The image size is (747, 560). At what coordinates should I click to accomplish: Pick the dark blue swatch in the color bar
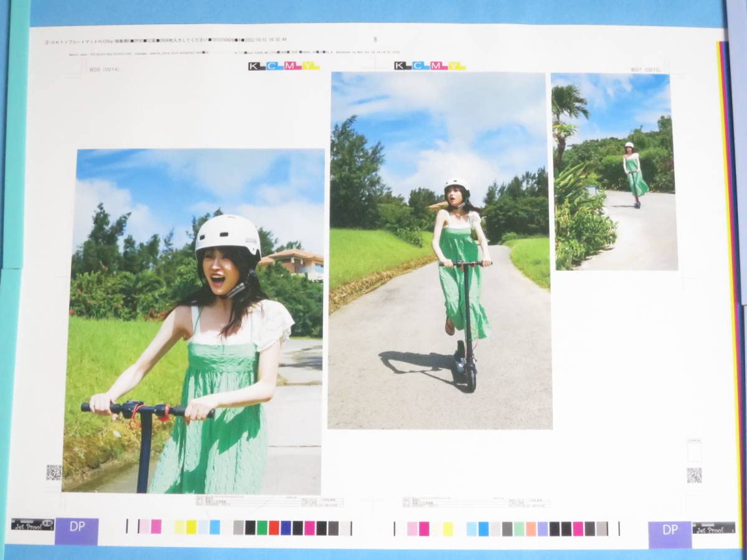[x=286, y=528]
